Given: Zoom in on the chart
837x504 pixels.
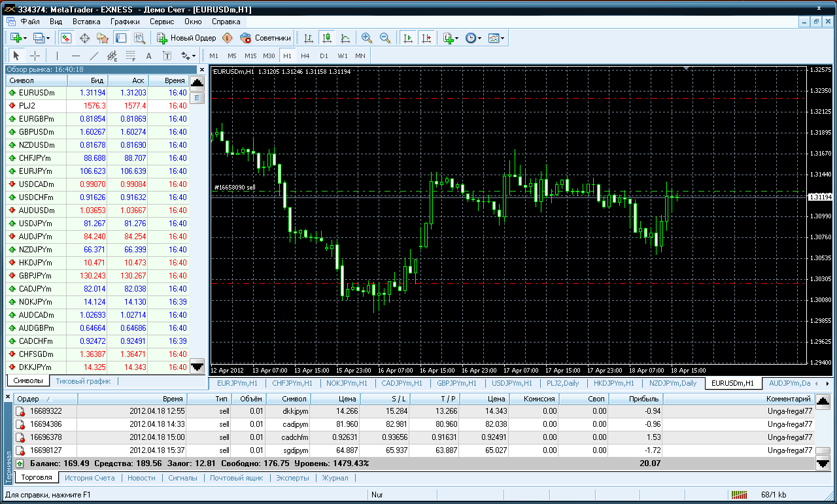Looking at the screenshot, I should (x=367, y=38).
